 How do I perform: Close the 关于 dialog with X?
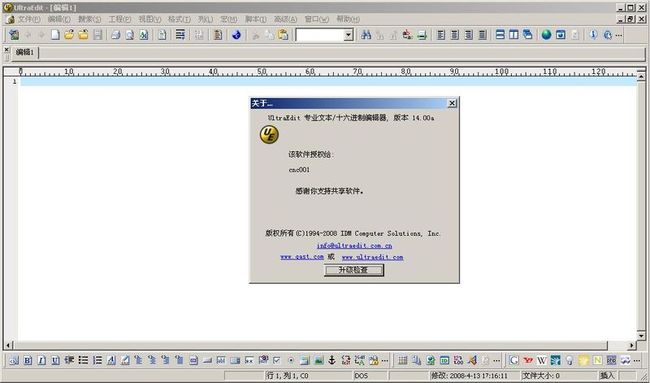452,103
